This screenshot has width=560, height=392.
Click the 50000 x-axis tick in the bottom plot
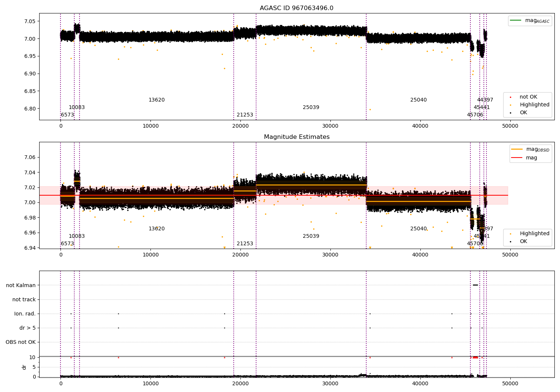pyautogui.click(x=510, y=384)
